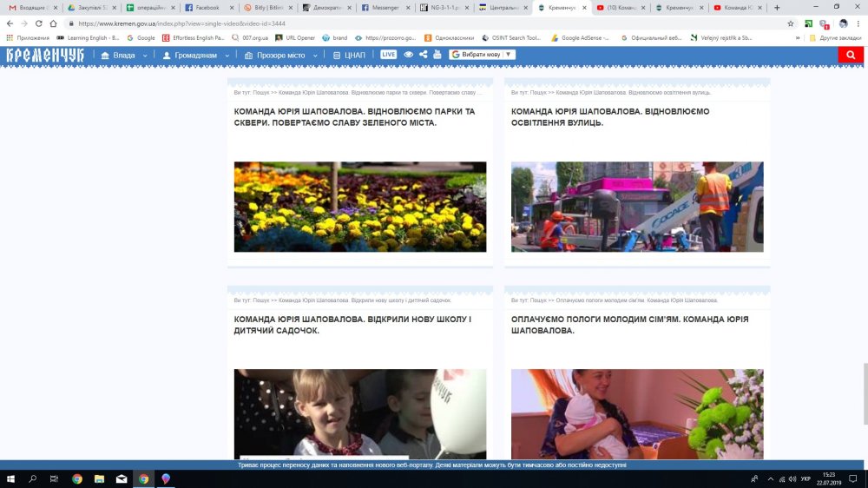Image resolution: width=868 pixels, height=488 pixels.
Task: Open the YouTube channel icon in header
Action: pyautogui.click(x=437, y=55)
